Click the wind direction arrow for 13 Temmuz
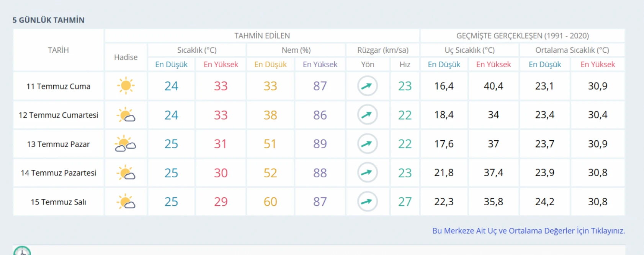The width and height of the screenshot is (644, 255). click(367, 144)
